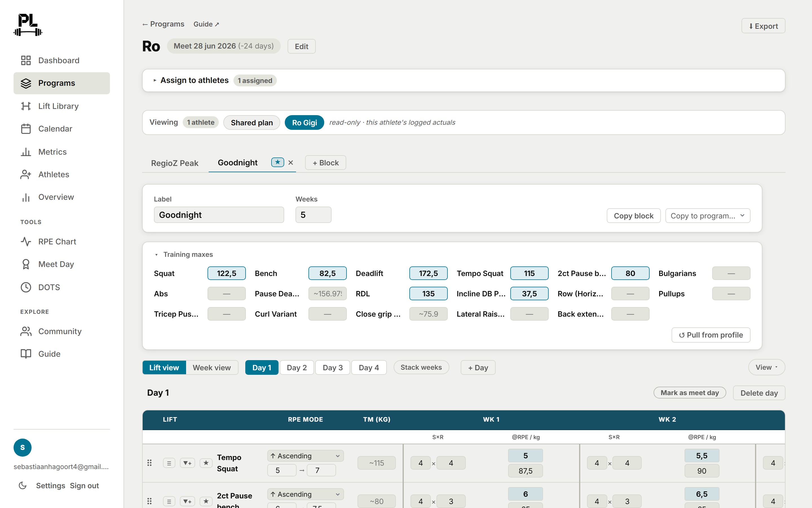Open the RPE Chart tool
The height and width of the screenshot is (508, 812).
click(x=61, y=242)
